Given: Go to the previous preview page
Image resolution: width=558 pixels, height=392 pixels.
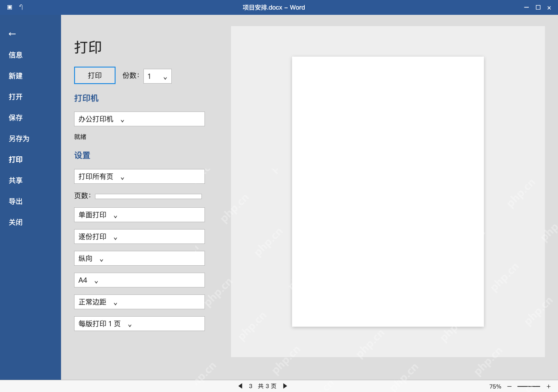Looking at the screenshot, I should [x=240, y=386].
